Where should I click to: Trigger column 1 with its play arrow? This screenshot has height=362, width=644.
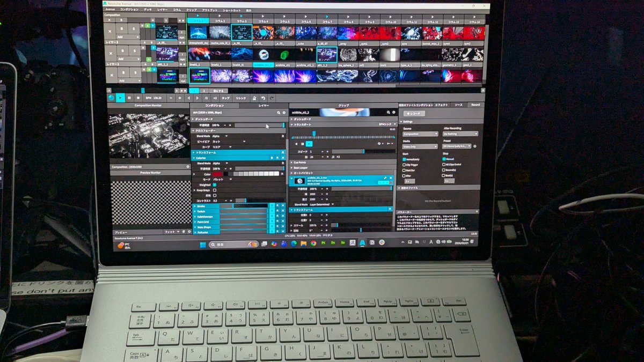point(198,16)
